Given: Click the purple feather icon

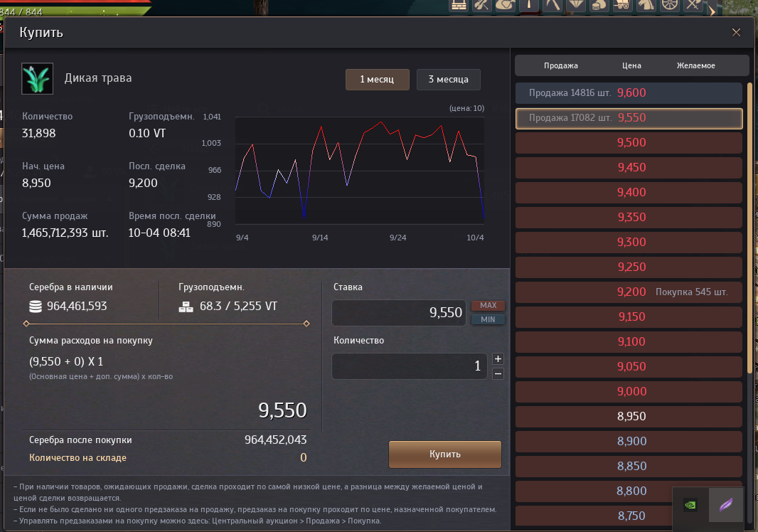Looking at the screenshot, I should pyautogui.click(x=726, y=505).
